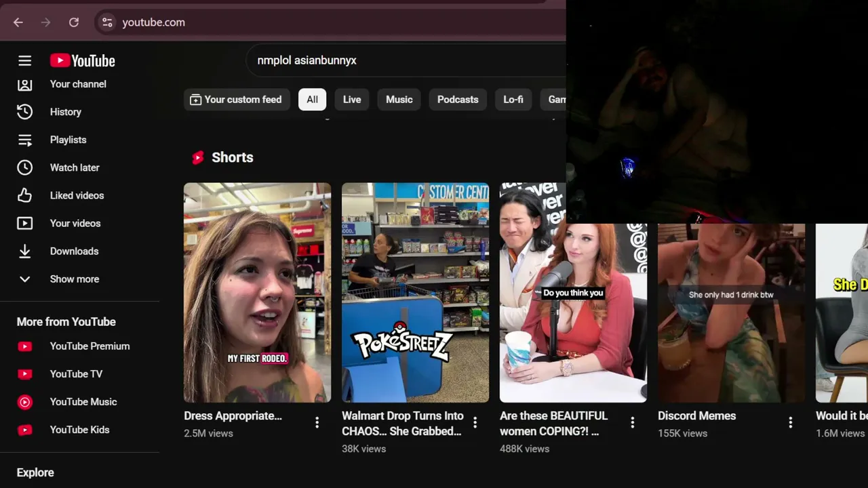Image resolution: width=868 pixels, height=488 pixels.
Task: Open the Walmart Drop Turns Into CHAOS title
Action: 403,424
